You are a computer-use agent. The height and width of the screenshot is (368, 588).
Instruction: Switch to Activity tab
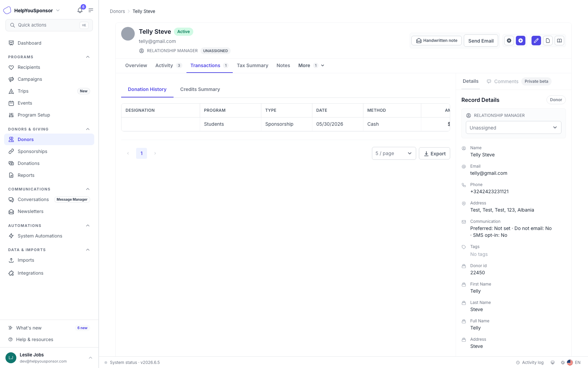point(168,65)
